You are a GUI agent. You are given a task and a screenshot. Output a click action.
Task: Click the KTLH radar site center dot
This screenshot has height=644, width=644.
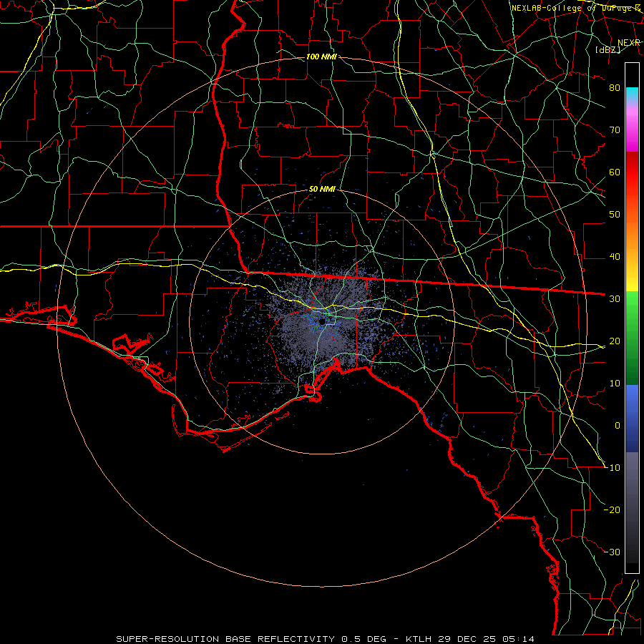[x=323, y=321]
